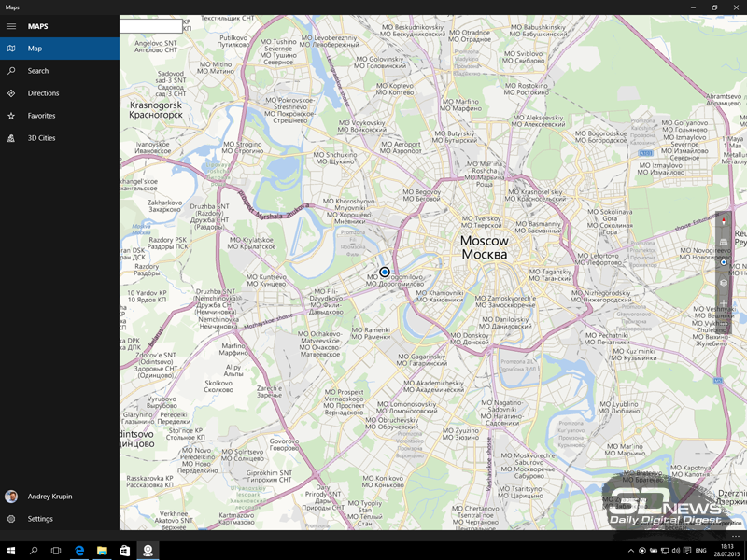Viewport: 747px width, 560px height.
Task: Click the battery tray icon
Action: (x=654, y=551)
